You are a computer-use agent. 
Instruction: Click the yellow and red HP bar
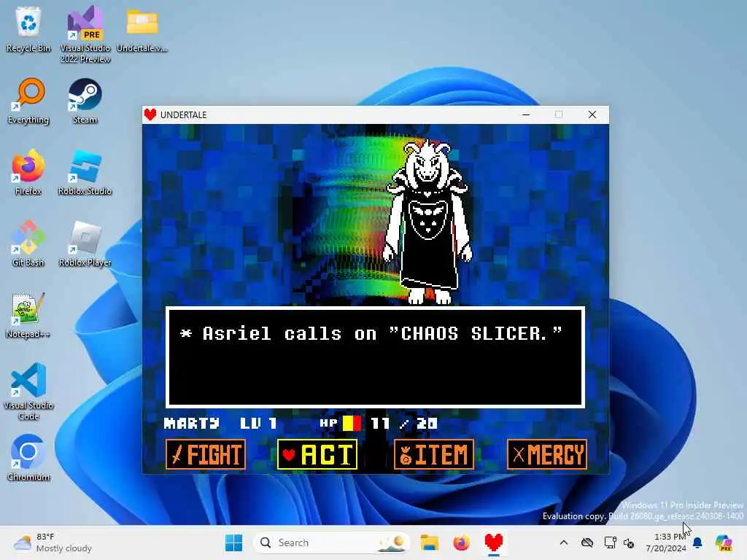pyautogui.click(x=352, y=423)
